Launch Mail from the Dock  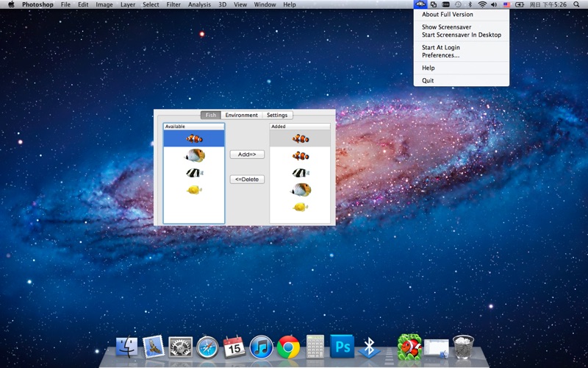[154, 346]
